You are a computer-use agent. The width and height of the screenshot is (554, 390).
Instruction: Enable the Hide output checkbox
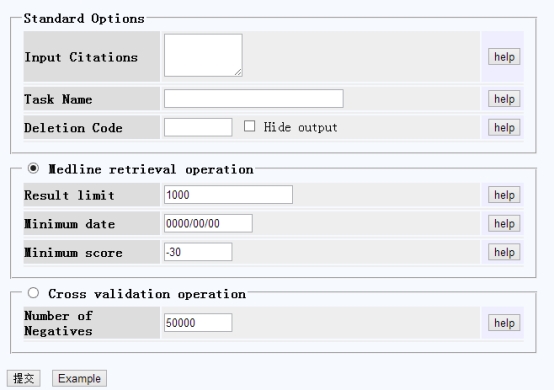[x=249, y=126]
